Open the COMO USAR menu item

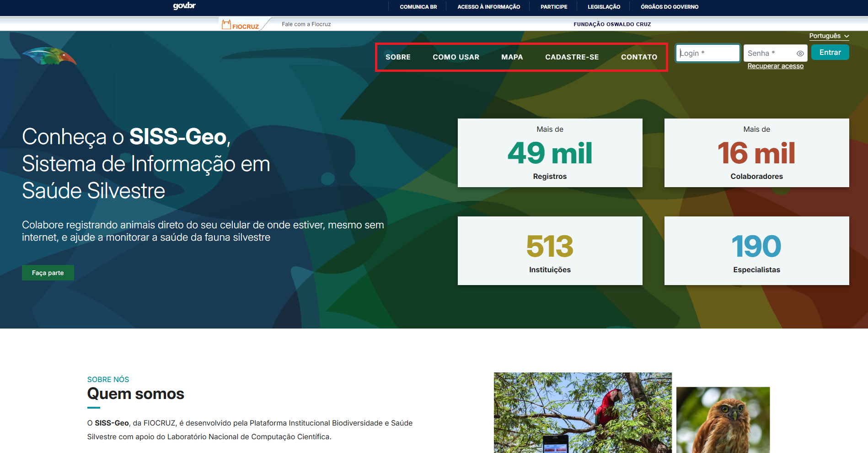pos(455,57)
